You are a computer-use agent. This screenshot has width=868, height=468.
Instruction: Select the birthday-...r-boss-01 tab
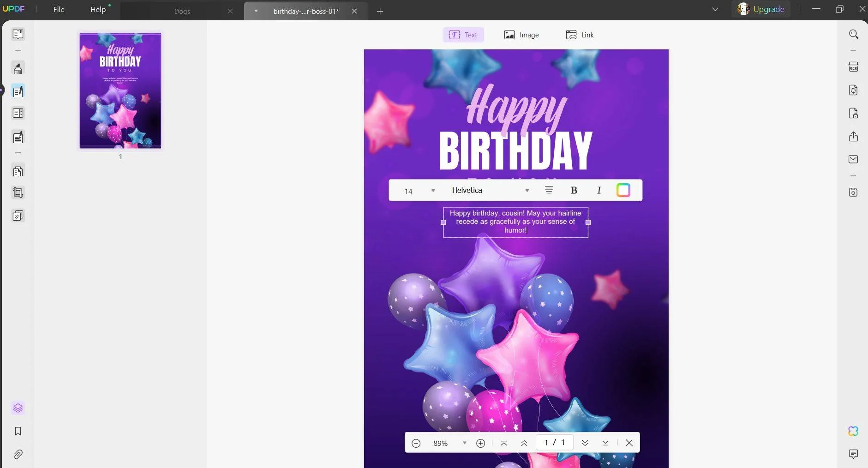coord(306,11)
